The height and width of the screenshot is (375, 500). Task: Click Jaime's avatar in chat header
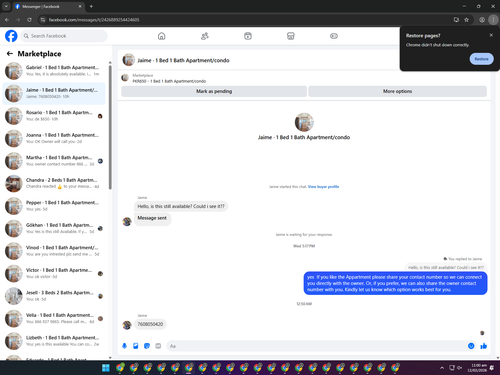click(x=129, y=60)
